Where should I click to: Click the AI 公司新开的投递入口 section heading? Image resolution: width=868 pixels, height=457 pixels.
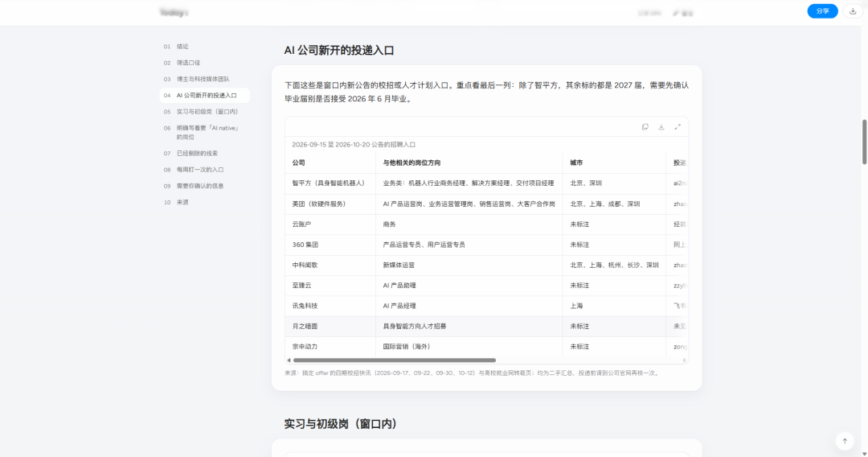coord(339,51)
